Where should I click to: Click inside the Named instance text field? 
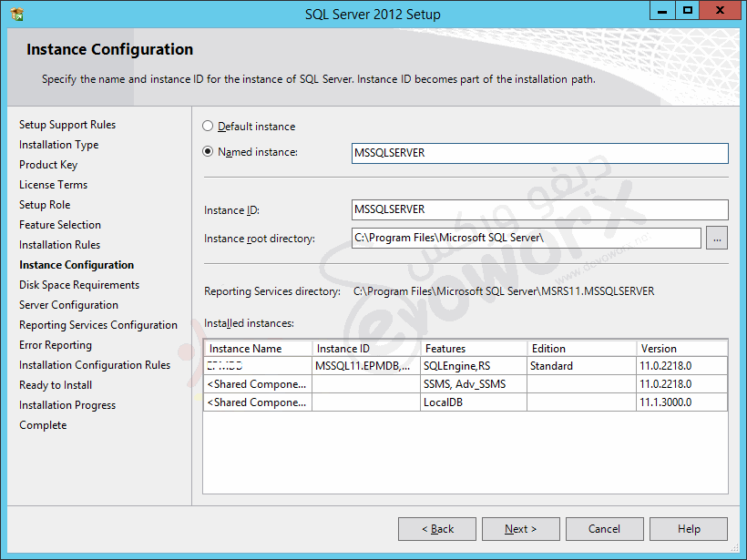pyautogui.click(x=539, y=153)
